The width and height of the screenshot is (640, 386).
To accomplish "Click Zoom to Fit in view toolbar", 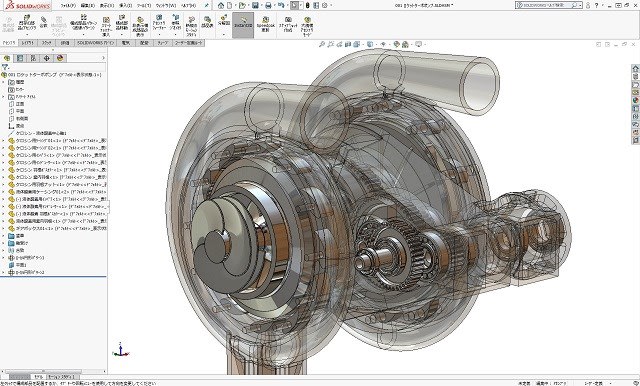I will [322, 44].
